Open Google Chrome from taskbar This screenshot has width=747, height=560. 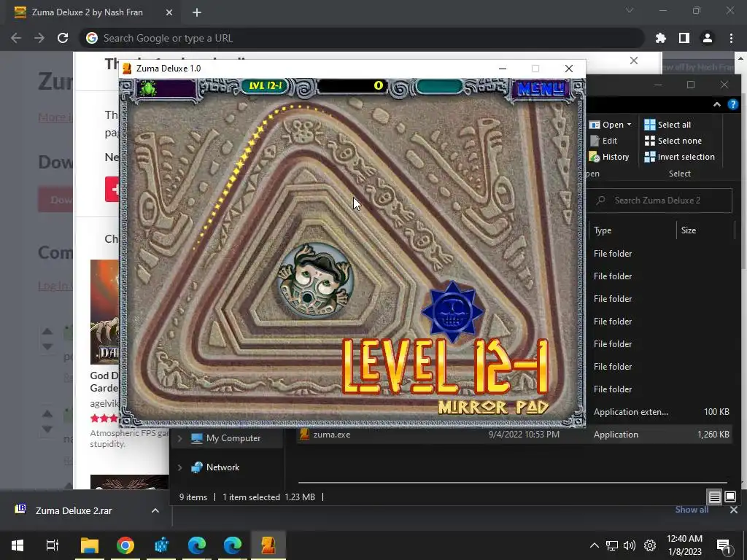[125, 545]
